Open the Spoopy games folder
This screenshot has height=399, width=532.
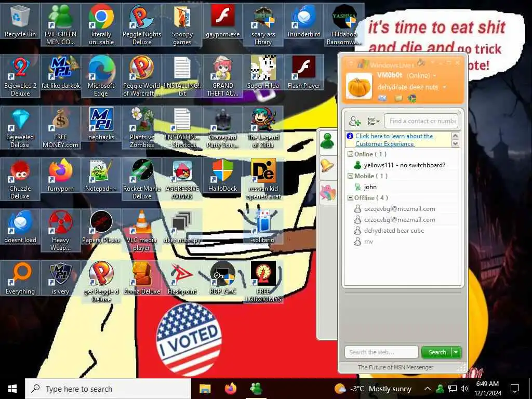point(182,25)
